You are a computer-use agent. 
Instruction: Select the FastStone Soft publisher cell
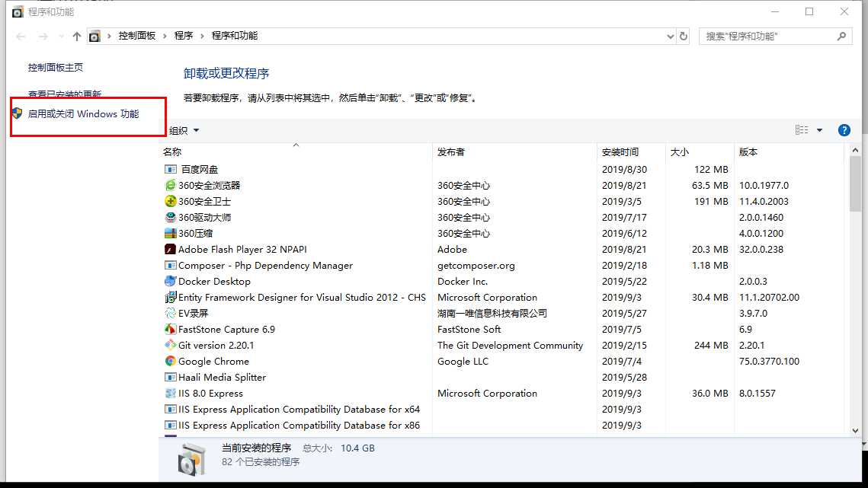469,329
